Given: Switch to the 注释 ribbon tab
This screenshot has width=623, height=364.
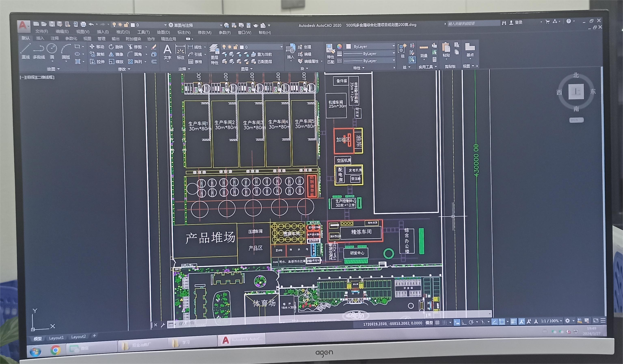Looking at the screenshot, I should [55, 38].
